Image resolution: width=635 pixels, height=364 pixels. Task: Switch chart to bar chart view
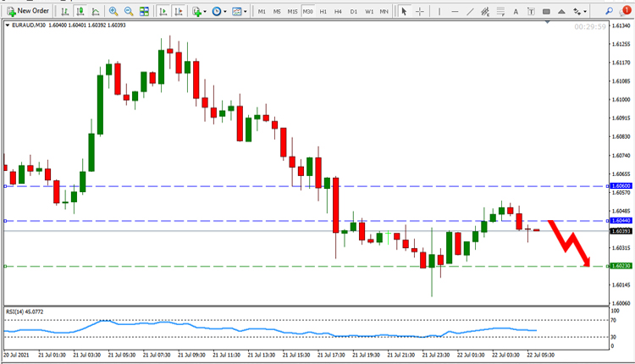pos(64,11)
